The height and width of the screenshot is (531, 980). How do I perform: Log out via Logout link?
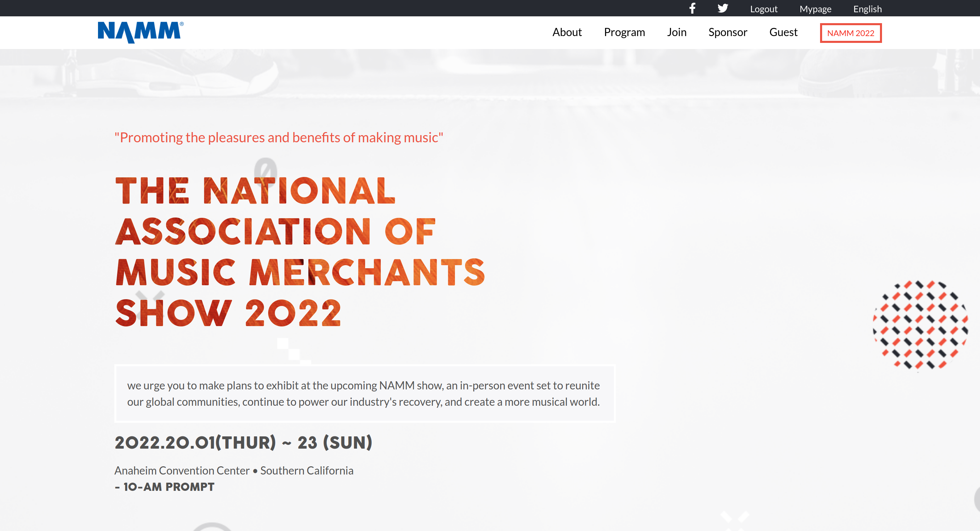pyautogui.click(x=763, y=9)
